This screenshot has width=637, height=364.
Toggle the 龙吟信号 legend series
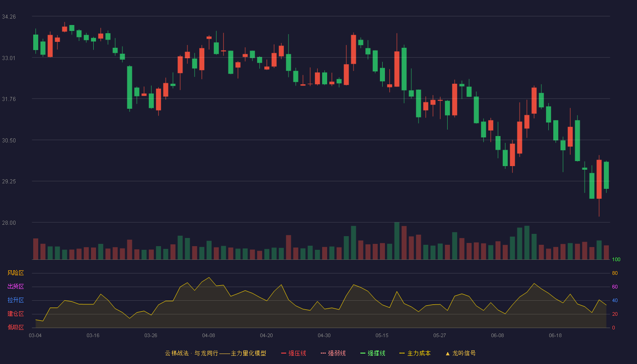pos(460,353)
